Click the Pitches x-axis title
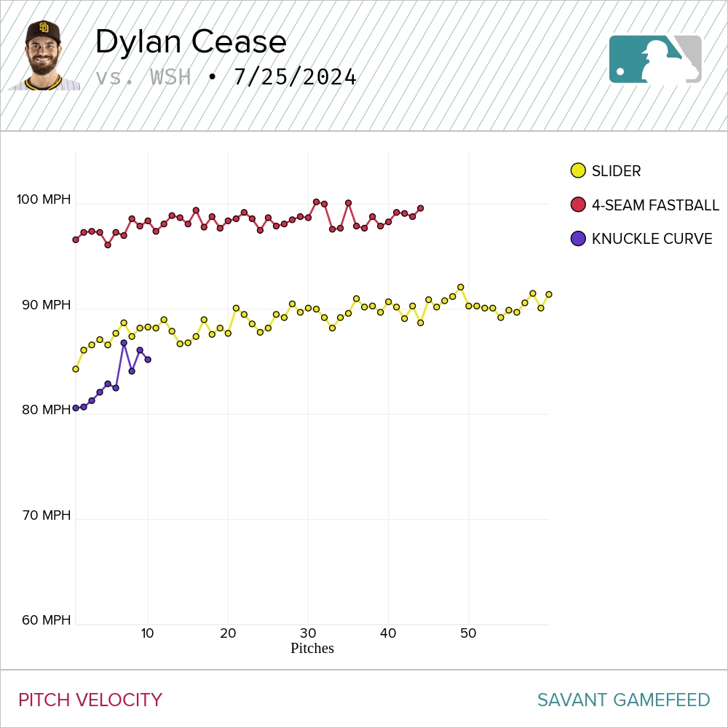Image resolution: width=728 pixels, height=728 pixels. coord(312,648)
